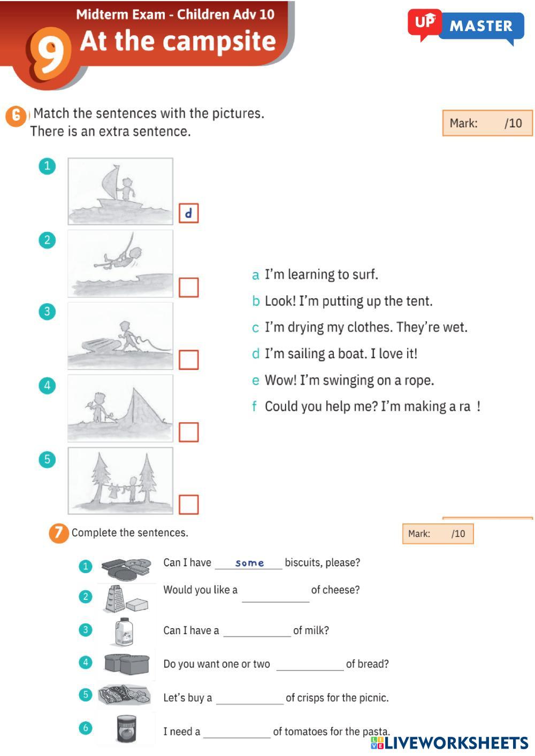
Task: Click the crisps packet picture
Action: 124,696
